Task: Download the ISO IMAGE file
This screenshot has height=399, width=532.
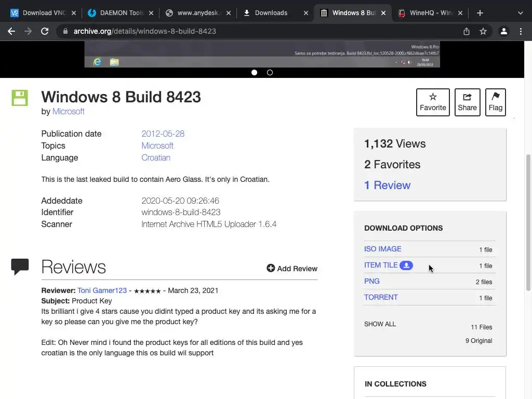Action: (382, 249)
